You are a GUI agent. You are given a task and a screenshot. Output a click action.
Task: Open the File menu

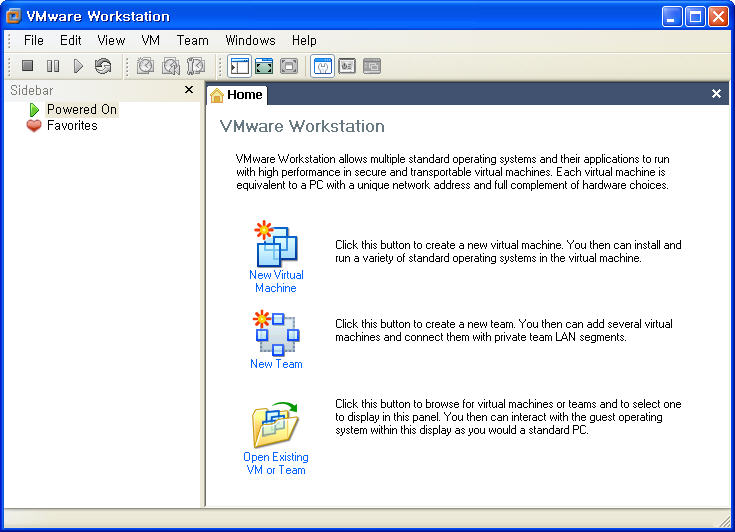click(34, 40)
